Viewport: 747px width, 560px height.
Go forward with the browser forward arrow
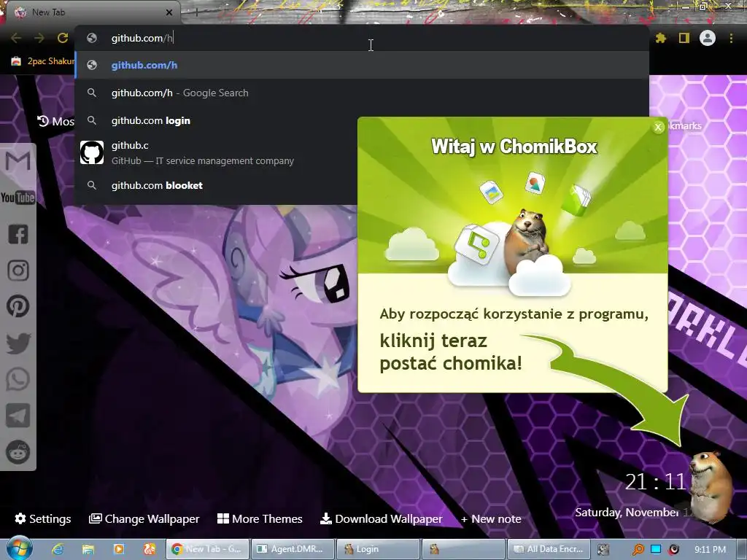pos(39,38)
